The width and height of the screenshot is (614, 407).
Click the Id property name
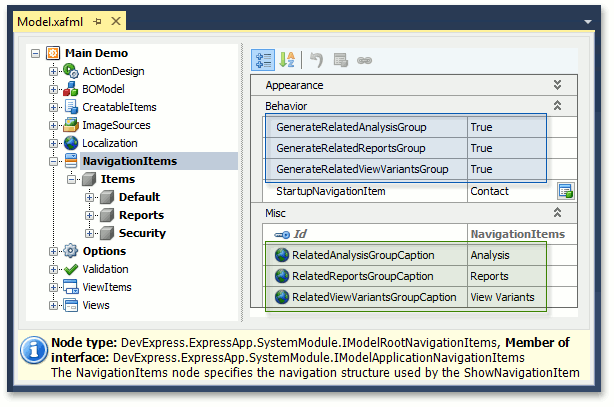300,234
